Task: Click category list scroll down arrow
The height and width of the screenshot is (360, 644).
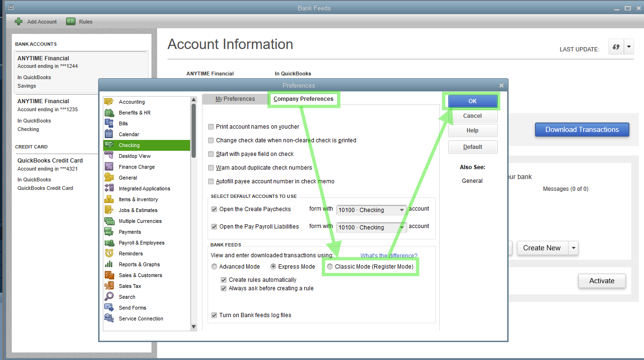Action: point(193,327)
